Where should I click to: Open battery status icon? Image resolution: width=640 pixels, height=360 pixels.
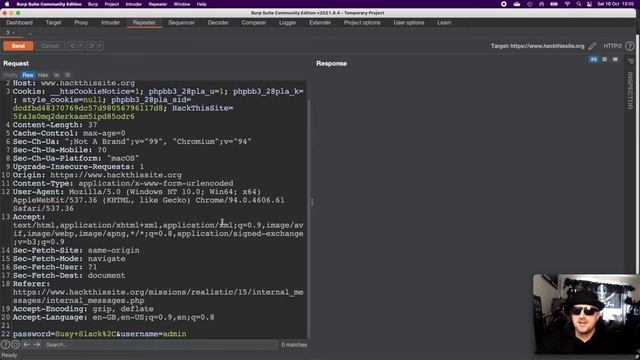554,4
